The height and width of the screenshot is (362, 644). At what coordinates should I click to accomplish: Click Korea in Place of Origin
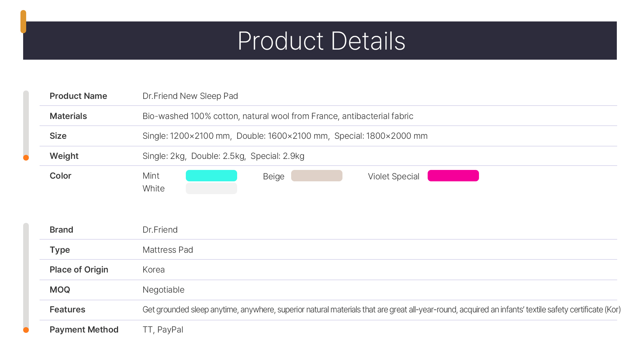pyautogui.click(x=153, y=269)
